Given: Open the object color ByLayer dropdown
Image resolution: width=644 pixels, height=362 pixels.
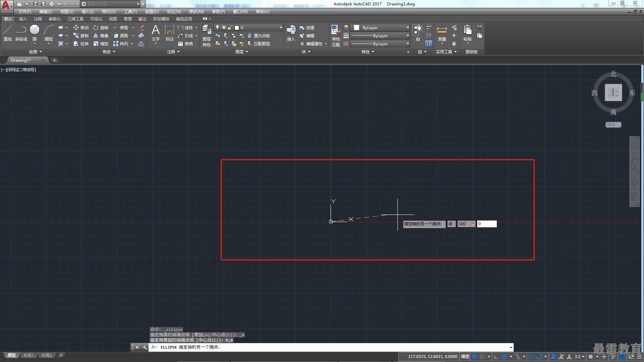Looking at the screenshot, I should (380, 28).
